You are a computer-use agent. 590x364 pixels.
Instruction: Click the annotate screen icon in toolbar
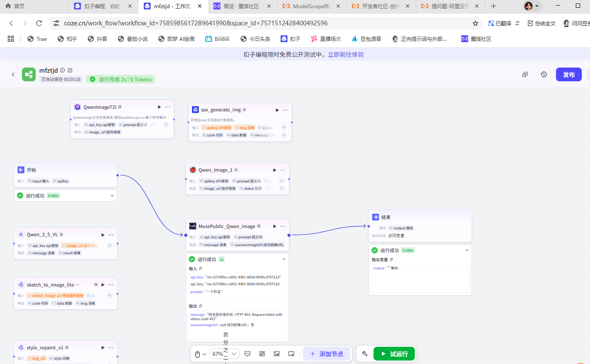point(291,354)
